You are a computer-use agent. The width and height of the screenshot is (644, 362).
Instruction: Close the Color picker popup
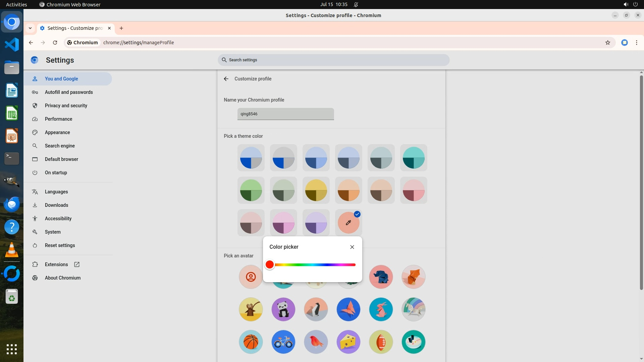[x=352, y=247]
